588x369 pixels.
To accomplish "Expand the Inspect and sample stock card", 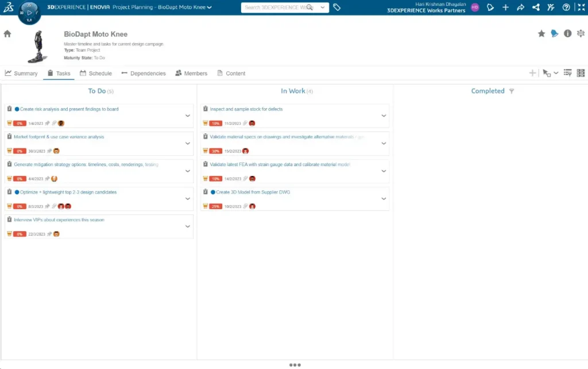I will [384, 116].
